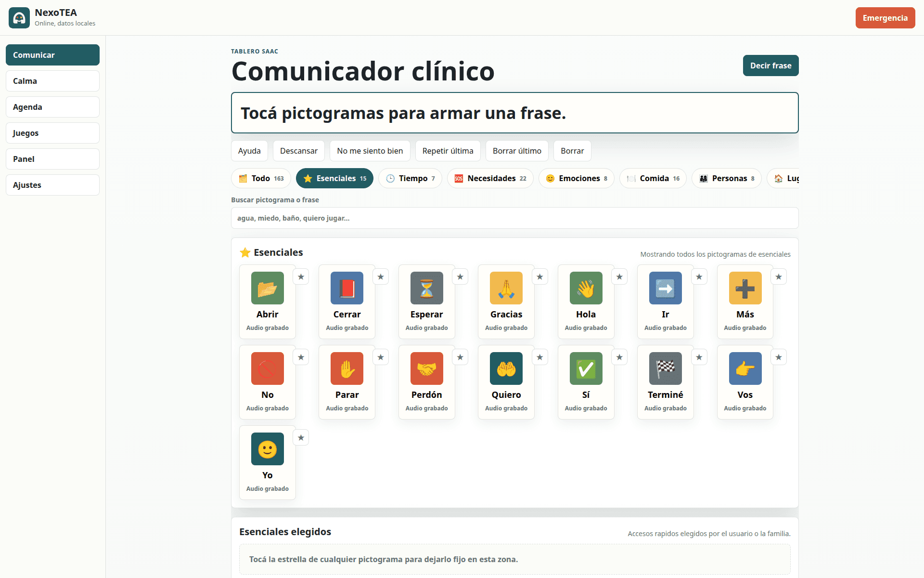Tap the Sí checkmark pictogram
Viewport: 924px width, 578px height.
click(x=586, y=382)
